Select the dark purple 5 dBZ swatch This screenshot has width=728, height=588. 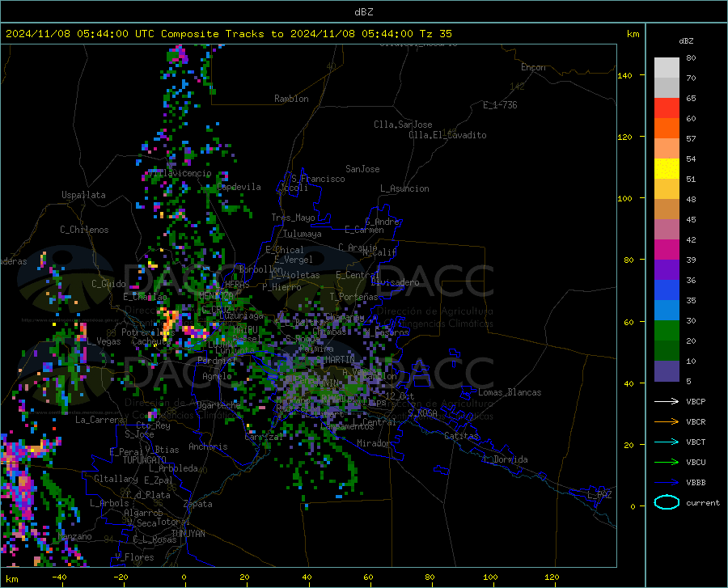(x=667, y=371)
